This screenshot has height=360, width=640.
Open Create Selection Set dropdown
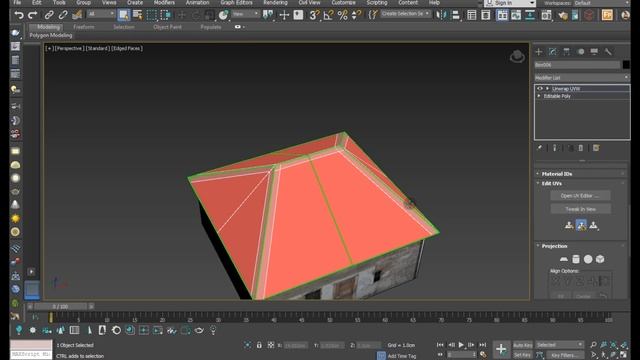[x=405, y=13]
